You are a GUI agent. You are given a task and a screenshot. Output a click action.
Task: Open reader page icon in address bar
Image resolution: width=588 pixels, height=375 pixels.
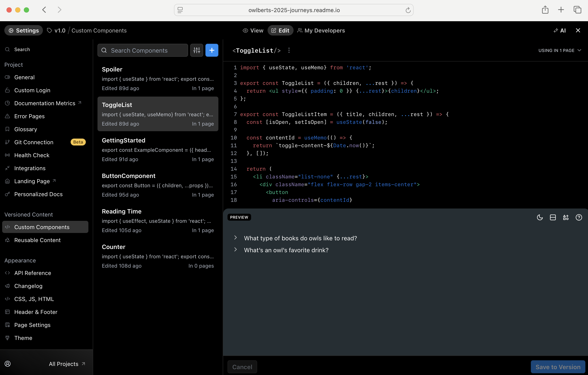(180, 10)
